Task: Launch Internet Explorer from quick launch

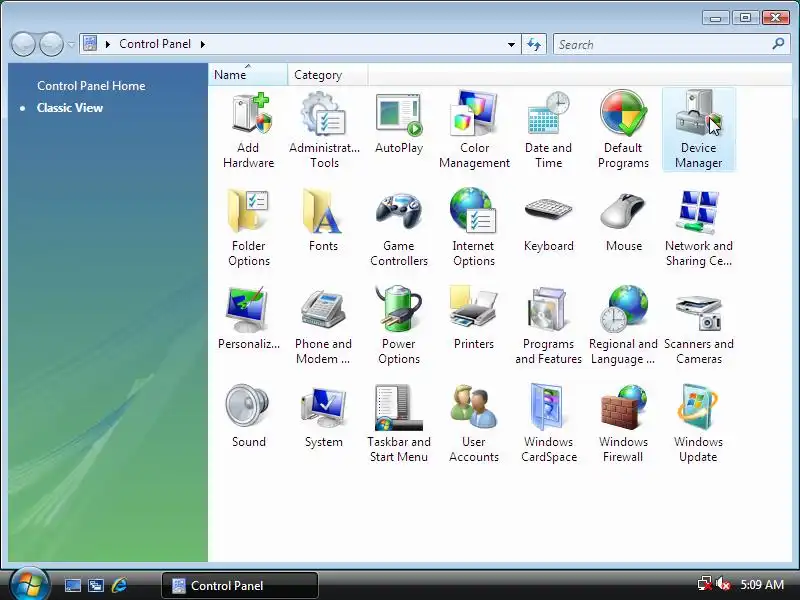Action: (x=119, y=585)
